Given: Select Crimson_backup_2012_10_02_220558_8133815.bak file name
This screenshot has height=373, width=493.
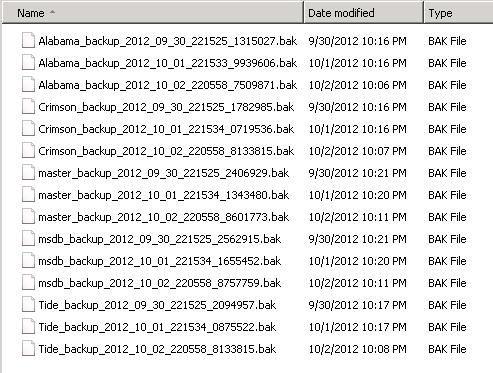Looking at the screenshot, I should coord(166,151).
